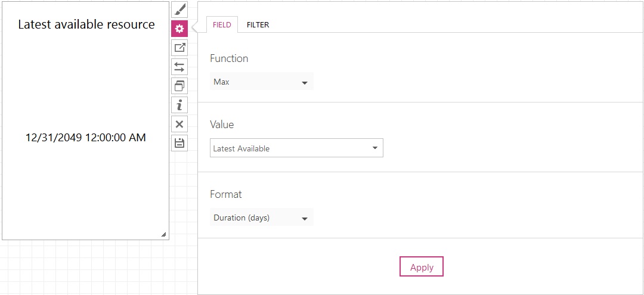The height and width of the screenshot is (295, 644).
Task: Expand the Value dropdown showing Latest Available
Action: [x=296, y=148]
